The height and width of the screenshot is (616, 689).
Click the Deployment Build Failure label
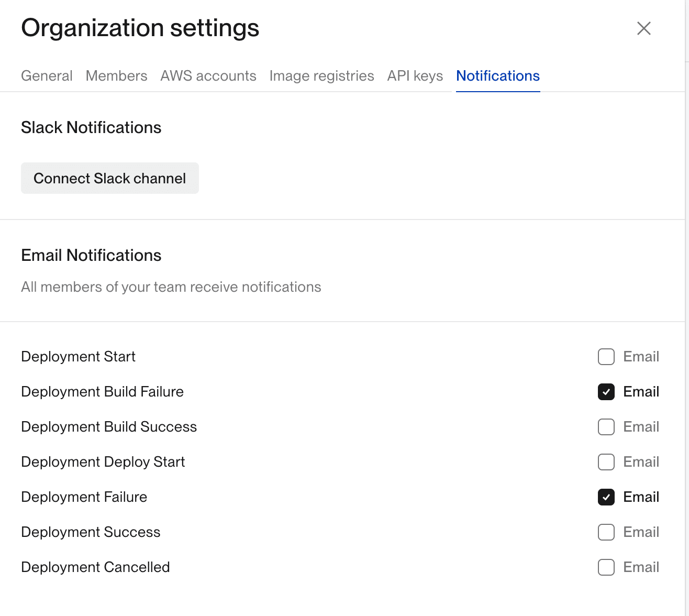point(102,392)
